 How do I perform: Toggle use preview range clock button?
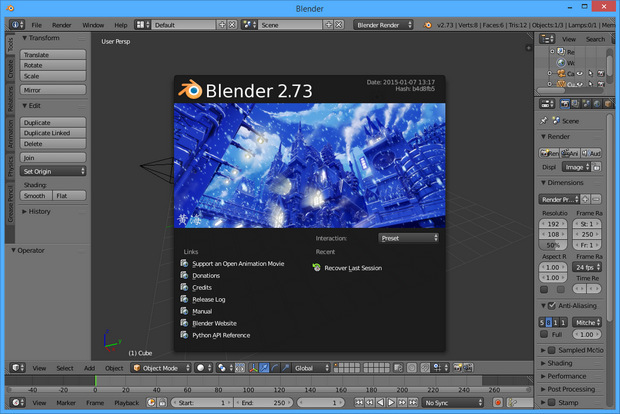[151, 403]
